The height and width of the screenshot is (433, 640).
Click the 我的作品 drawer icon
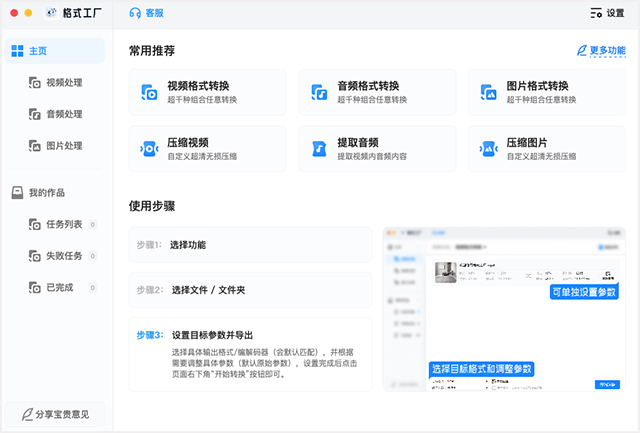click(17, 193)
